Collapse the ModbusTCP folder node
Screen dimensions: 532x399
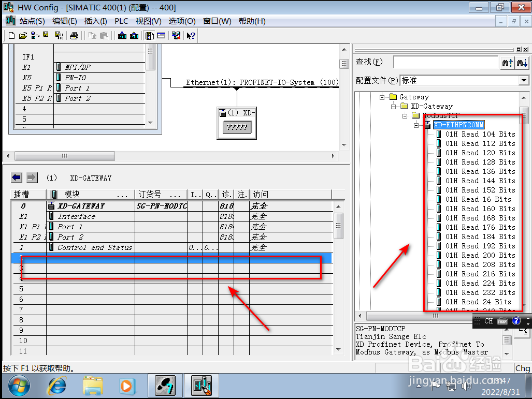405,116
